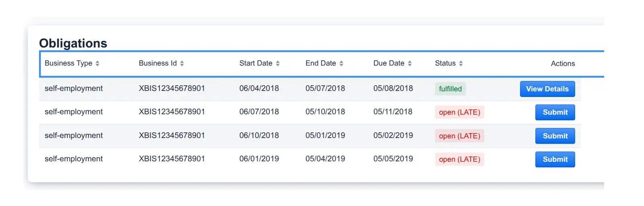Select the Obligations heading text
Image resolution: width=644 pixels, height=206 pixels.
[73, 43]
